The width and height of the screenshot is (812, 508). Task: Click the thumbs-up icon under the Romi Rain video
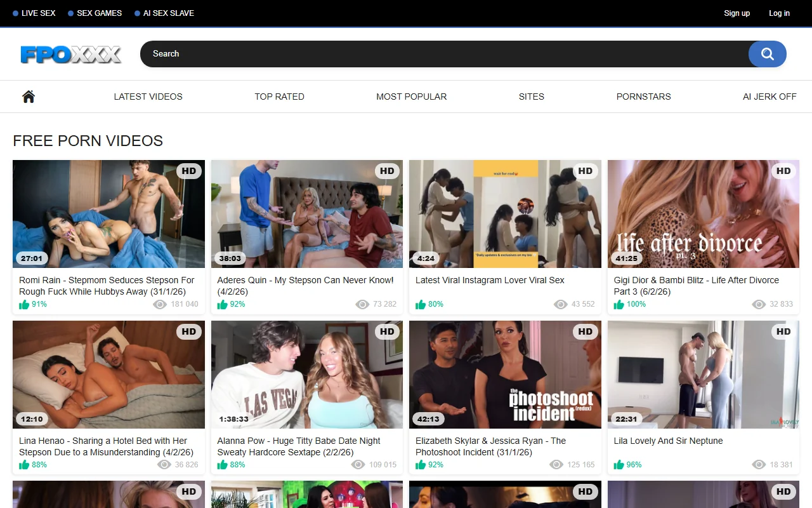click(x=24, y=304)
